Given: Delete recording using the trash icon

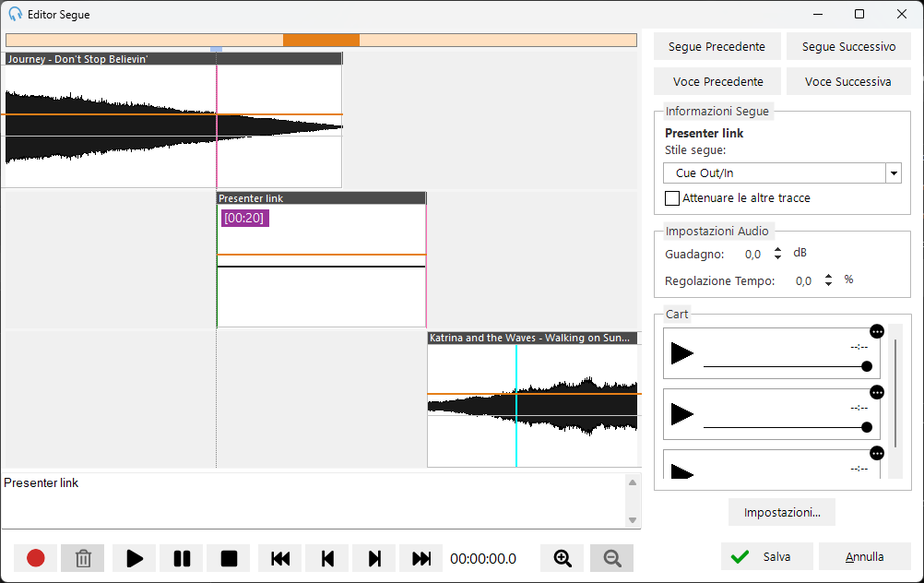Looking at the screenshot, I should [82, 558].
